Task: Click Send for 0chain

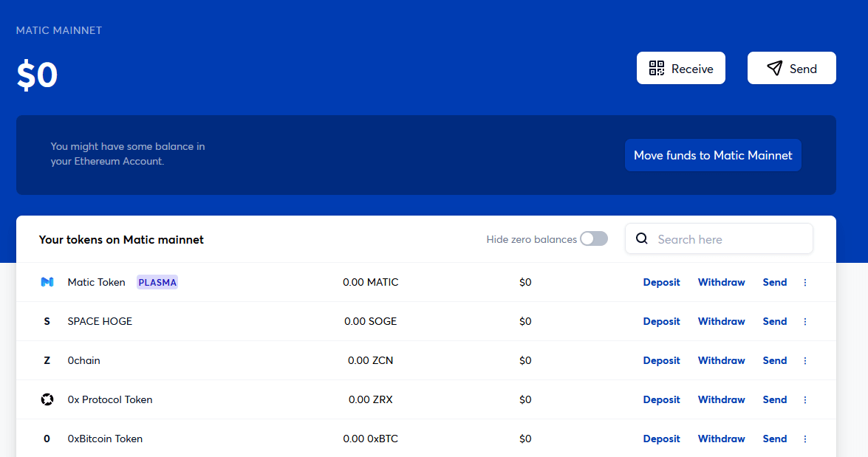Action: pos(774,360)
